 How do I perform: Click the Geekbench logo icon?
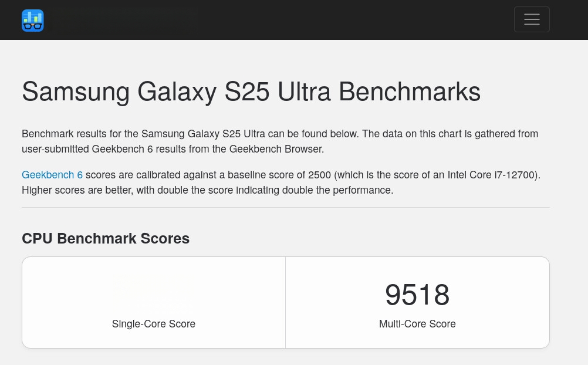(x=33, y=21)
